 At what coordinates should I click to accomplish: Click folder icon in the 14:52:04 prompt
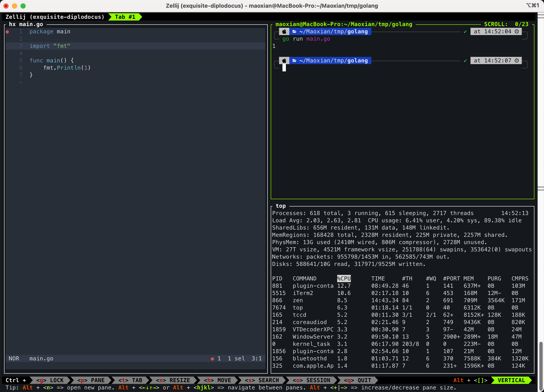coord(294,31)
